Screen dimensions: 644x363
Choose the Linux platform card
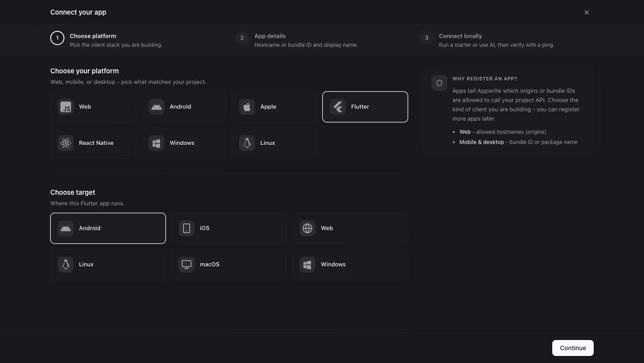274,143
